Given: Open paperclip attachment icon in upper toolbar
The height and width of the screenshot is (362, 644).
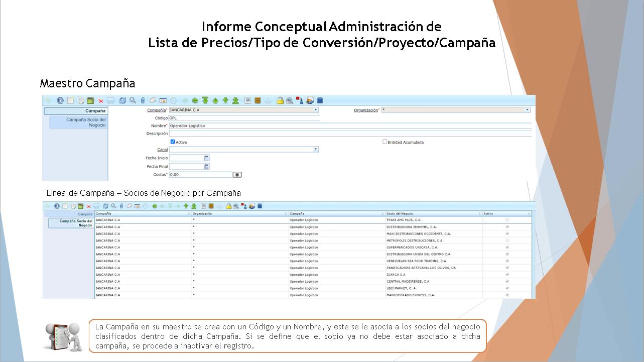Looking at the screenshot, I should [143, 100].
